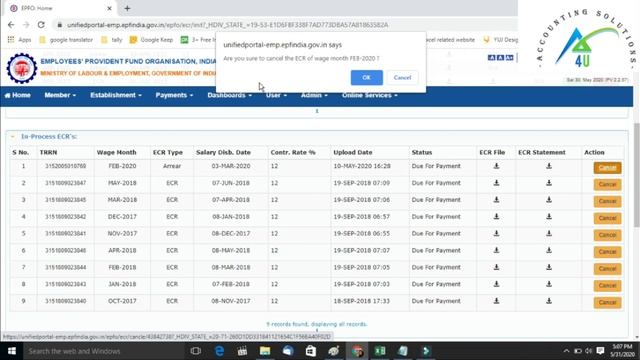Open the Establishment dropdown menu
The height and width of the screenshot is (360, 640).
(x=116, y=95)
